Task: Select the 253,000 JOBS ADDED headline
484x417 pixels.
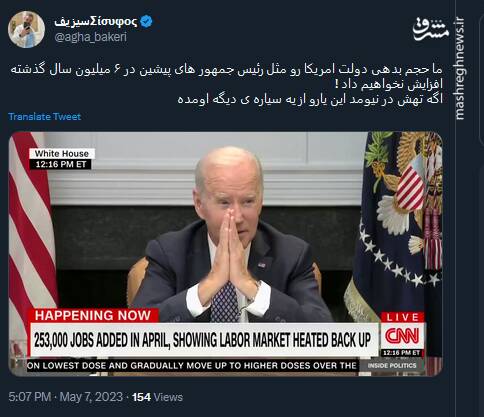Action: coord(202,340)
